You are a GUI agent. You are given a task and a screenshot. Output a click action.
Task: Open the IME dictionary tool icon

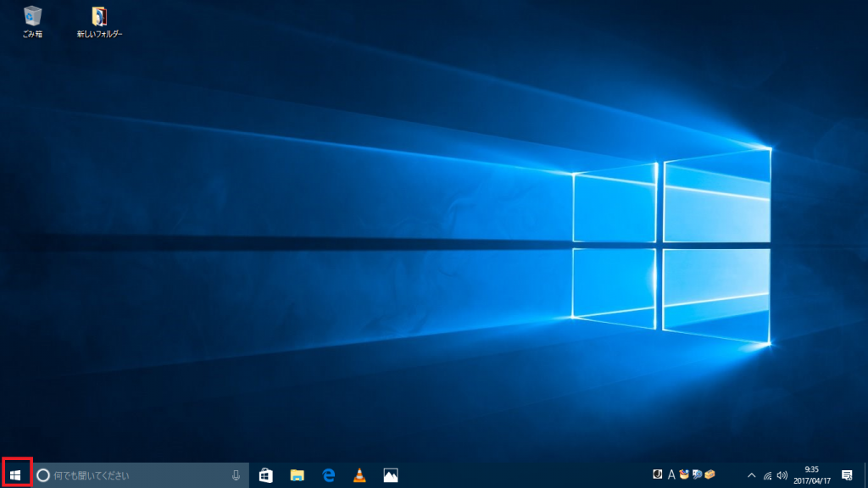684,474
